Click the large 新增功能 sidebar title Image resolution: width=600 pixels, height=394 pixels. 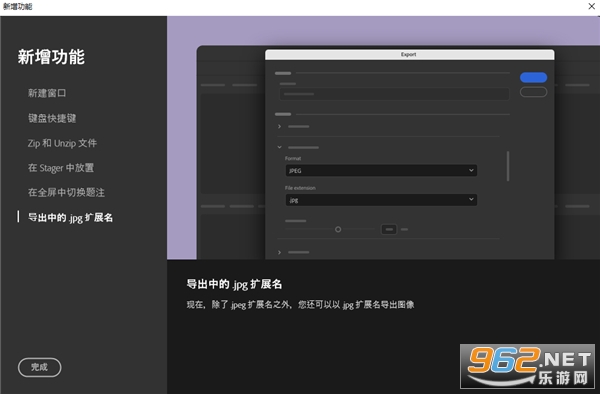[51, 57]
